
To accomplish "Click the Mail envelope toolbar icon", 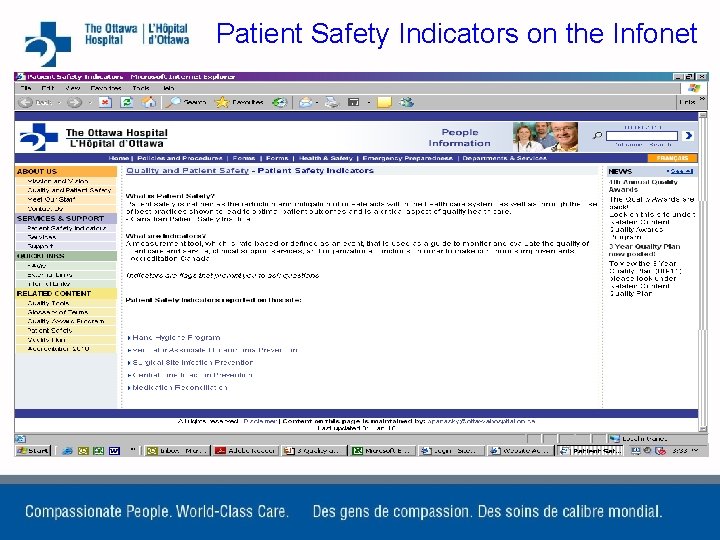I will (x=305, y=102).
